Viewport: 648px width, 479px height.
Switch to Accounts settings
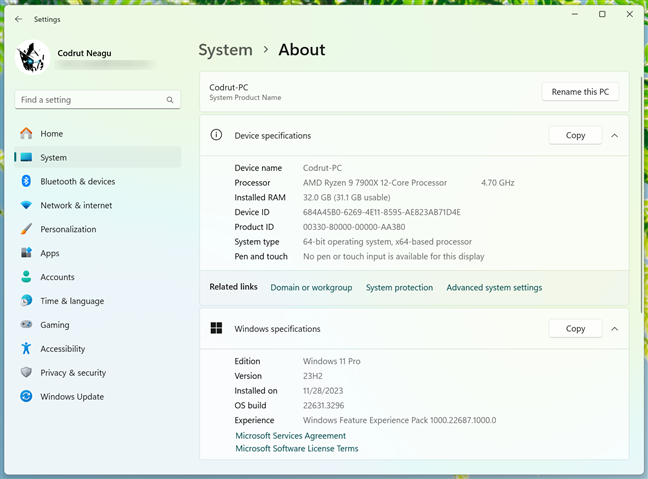click(x=98, y=277)
